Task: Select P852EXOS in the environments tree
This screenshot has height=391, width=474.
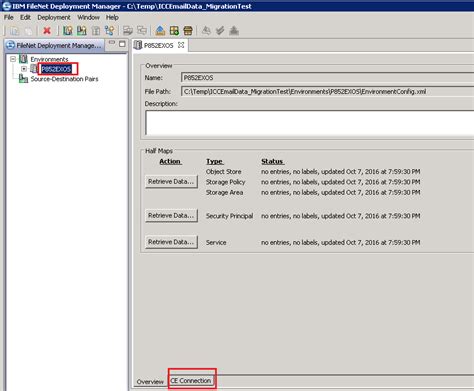Action: 56,69
